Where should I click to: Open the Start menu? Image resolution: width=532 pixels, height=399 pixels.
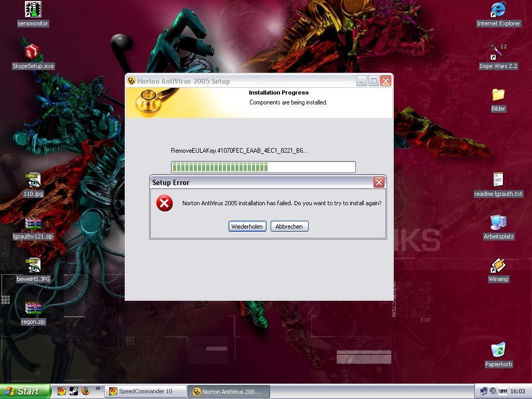(25, 391)
